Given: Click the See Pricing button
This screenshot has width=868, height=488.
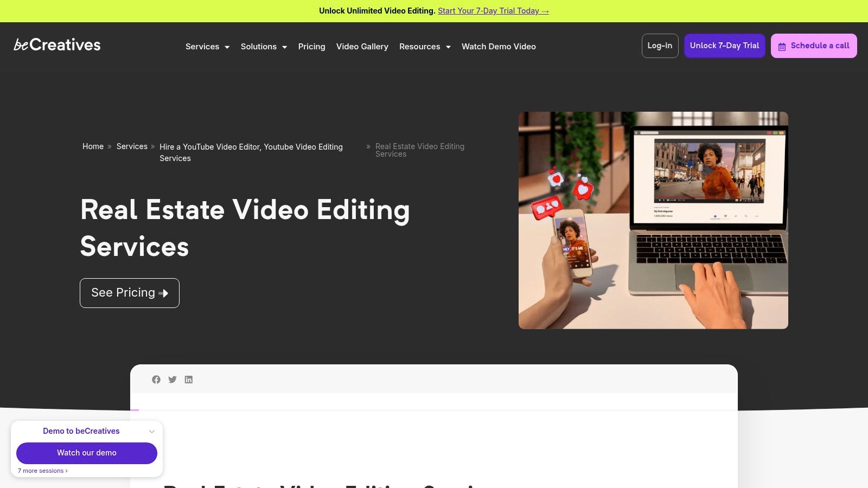Looking at the screenshot, I should point(130,293).
